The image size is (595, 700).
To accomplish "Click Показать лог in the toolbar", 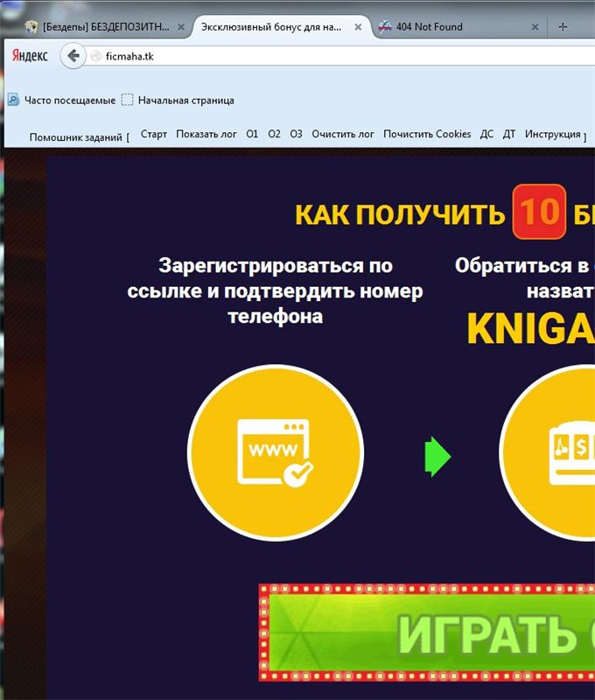I will 206,135.
